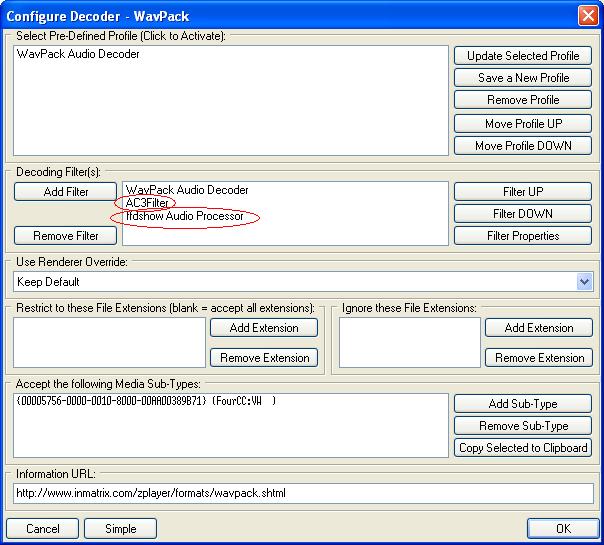
Task: Click the Information URL input field
Action: (x=303, y=493)
